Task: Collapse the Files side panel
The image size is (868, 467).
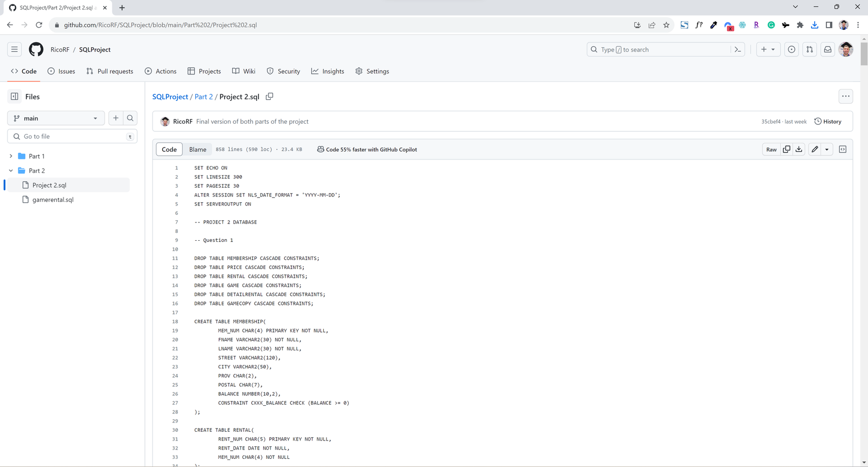Action: point(15,97)
